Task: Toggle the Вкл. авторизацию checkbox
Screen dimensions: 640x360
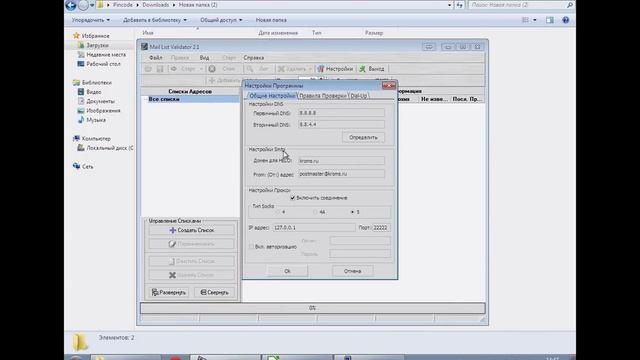Action: click(251, 247)
